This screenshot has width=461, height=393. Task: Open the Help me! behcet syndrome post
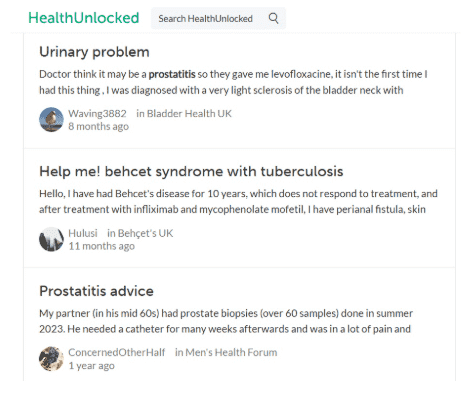[191, 171]
